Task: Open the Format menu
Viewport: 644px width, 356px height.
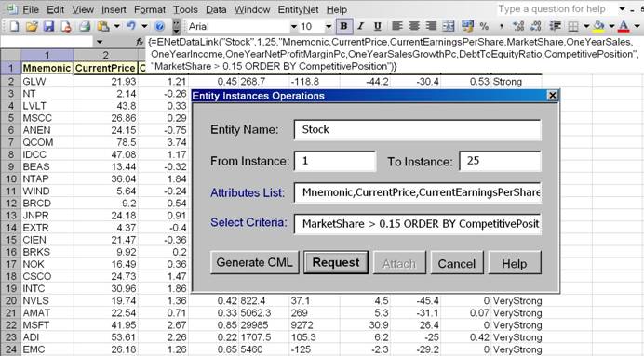Action: pos(150,9)
